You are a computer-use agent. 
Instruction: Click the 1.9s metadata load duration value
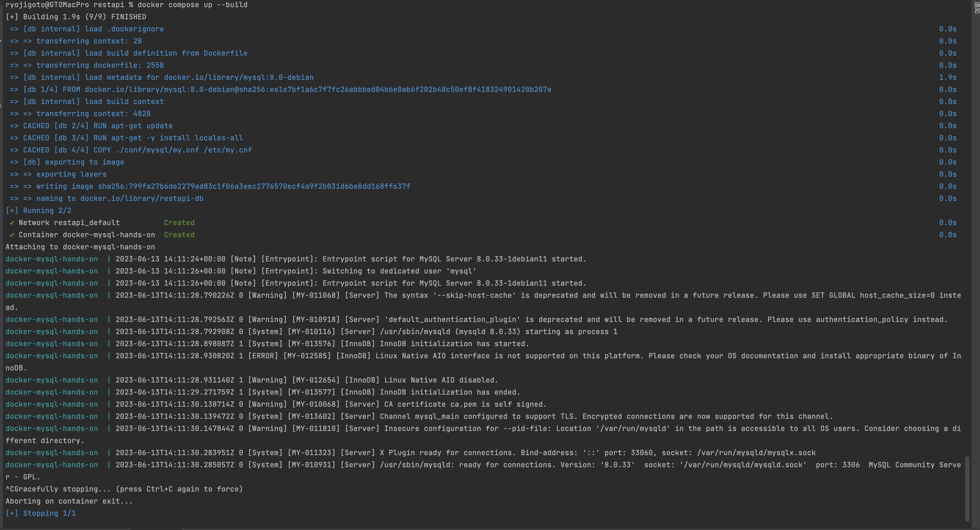(948, 77)
